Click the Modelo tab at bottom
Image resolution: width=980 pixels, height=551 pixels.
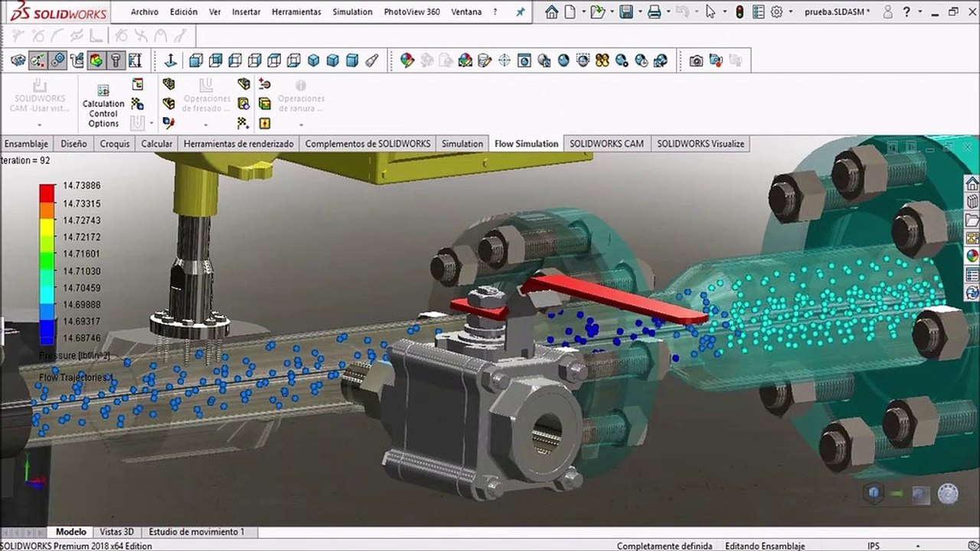71,532
